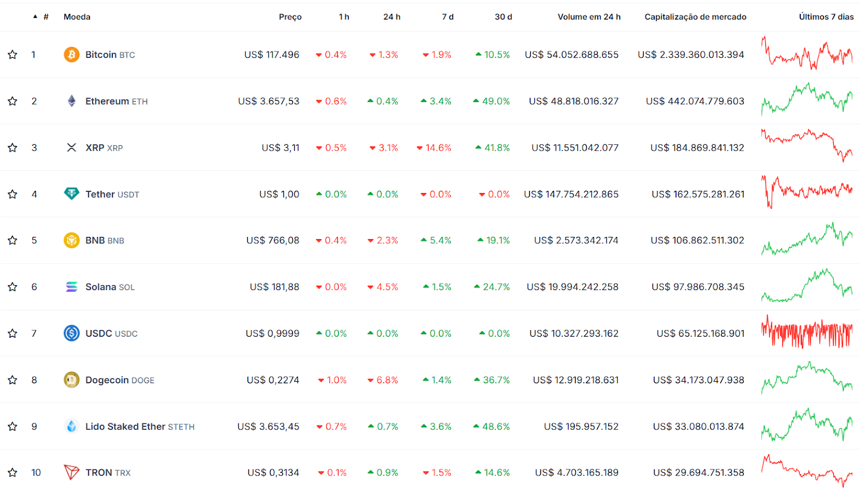Open Ethereum 7-day sparkline chart
The width and height of the screenshot is (868, 495).
click(807, 99)
